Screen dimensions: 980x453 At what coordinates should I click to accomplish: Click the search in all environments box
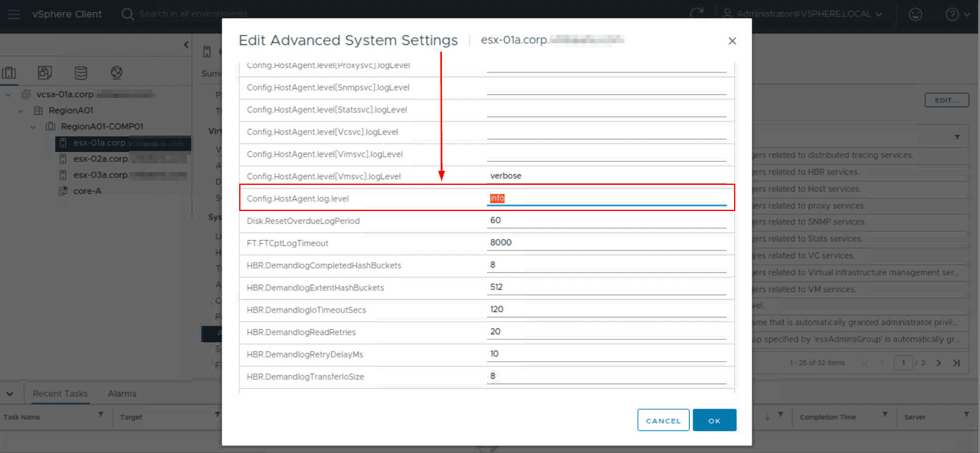pyautogui.click(x=193, y=14)
